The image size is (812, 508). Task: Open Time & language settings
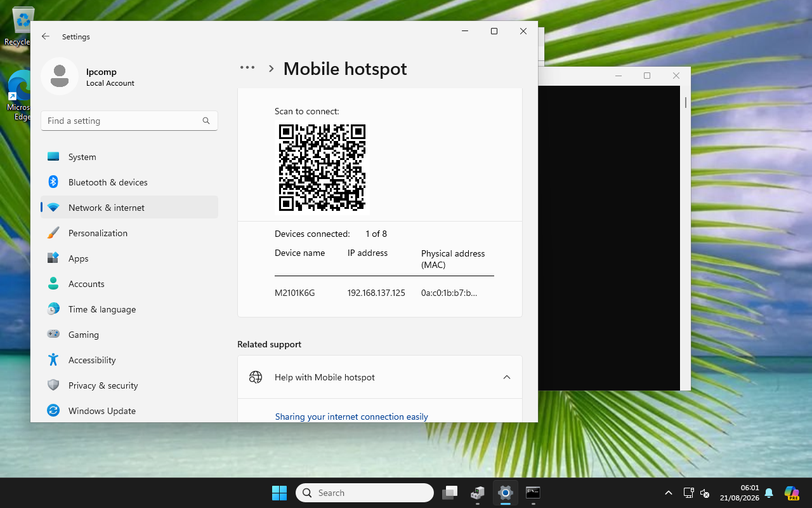(129, 309)
